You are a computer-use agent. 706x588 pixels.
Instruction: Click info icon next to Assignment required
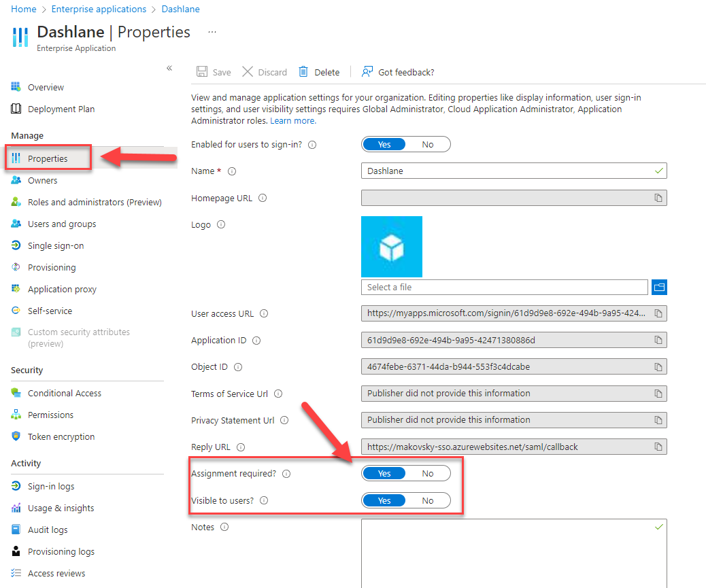pos(286,474)
